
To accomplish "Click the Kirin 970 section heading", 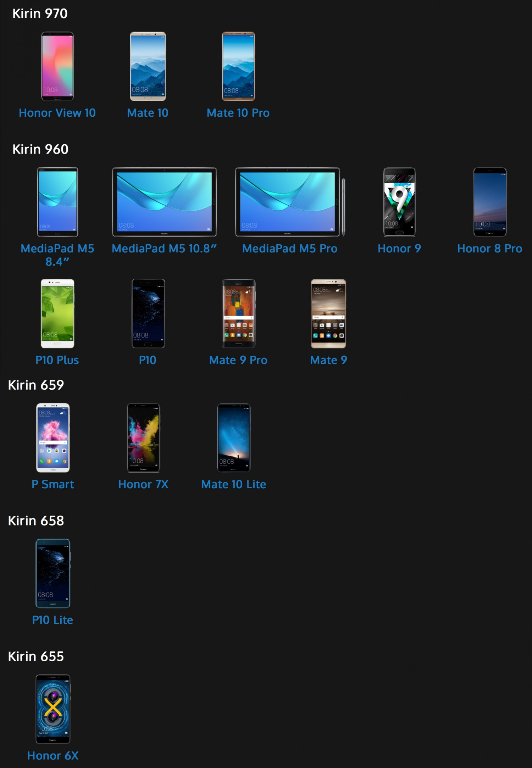I will pos(40,13).
